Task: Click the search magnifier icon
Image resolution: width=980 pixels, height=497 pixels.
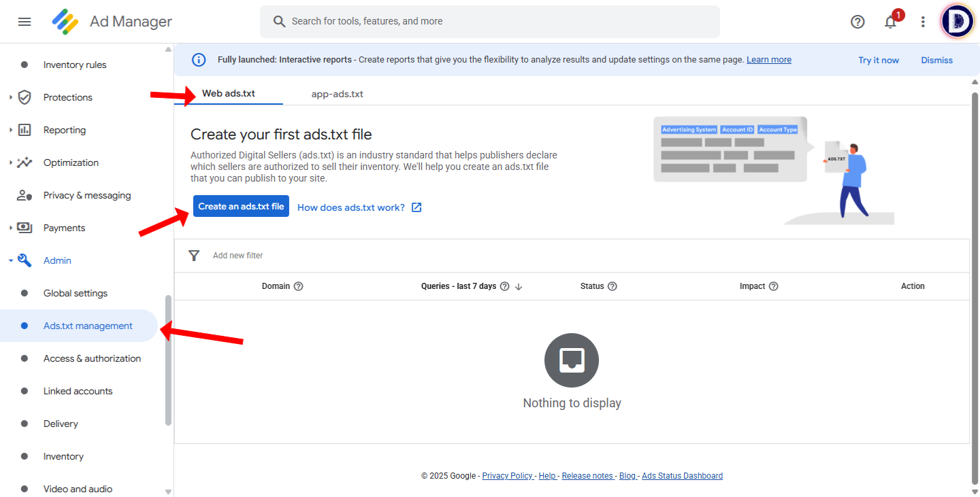Action: pyautogui.click(x=279, y=21)
